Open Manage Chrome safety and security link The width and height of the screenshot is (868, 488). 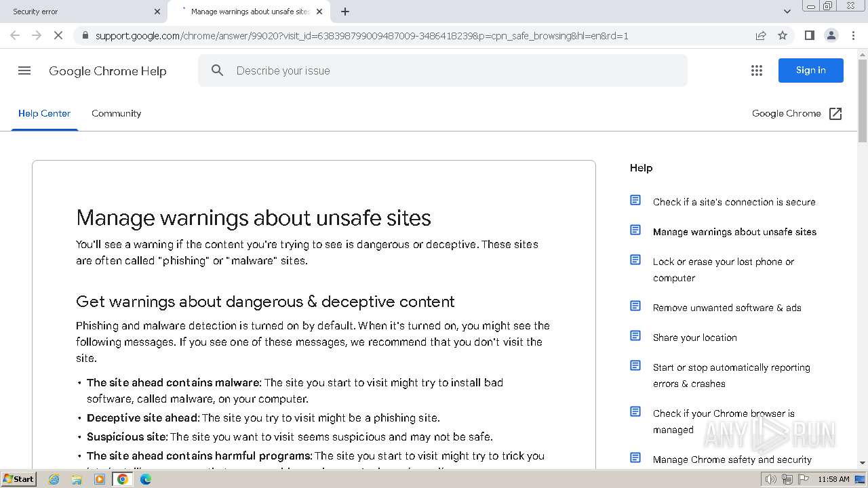tap(732, 460)
